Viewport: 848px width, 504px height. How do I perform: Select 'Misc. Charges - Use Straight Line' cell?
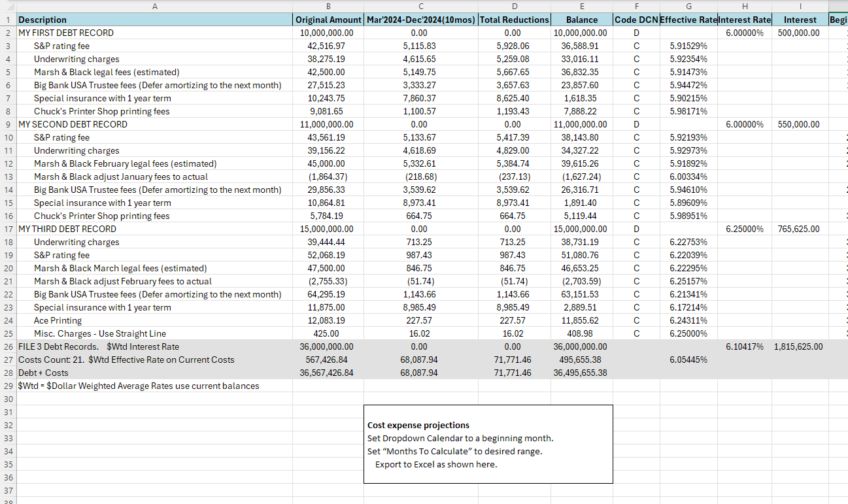point(154,333)
